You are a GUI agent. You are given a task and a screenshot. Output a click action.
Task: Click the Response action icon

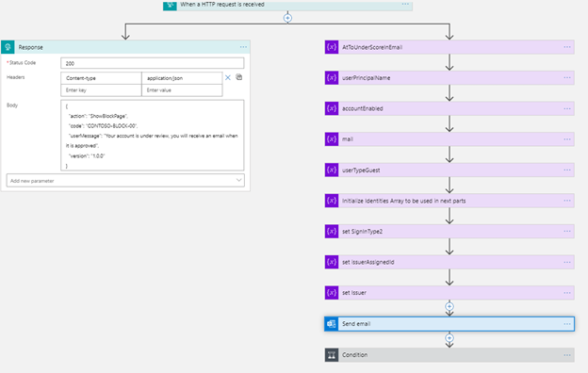coord(8,47)
